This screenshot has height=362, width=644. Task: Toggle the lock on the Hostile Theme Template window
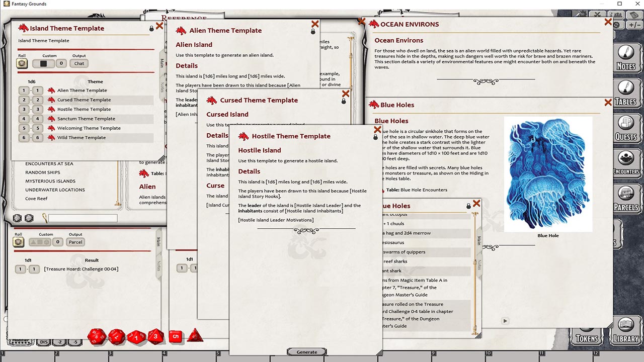pos(375,136)
